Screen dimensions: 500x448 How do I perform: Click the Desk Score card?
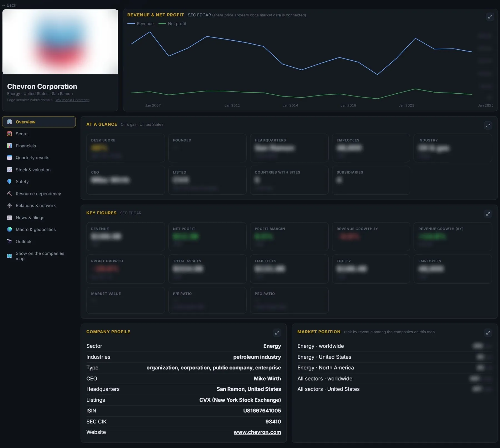[x=126, y=148]
